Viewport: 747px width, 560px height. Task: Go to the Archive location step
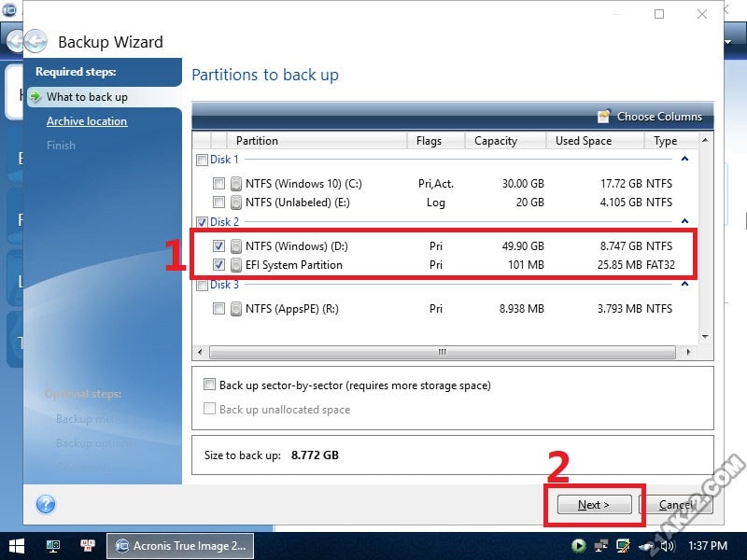pyautogui.click(x=87, y=121)
